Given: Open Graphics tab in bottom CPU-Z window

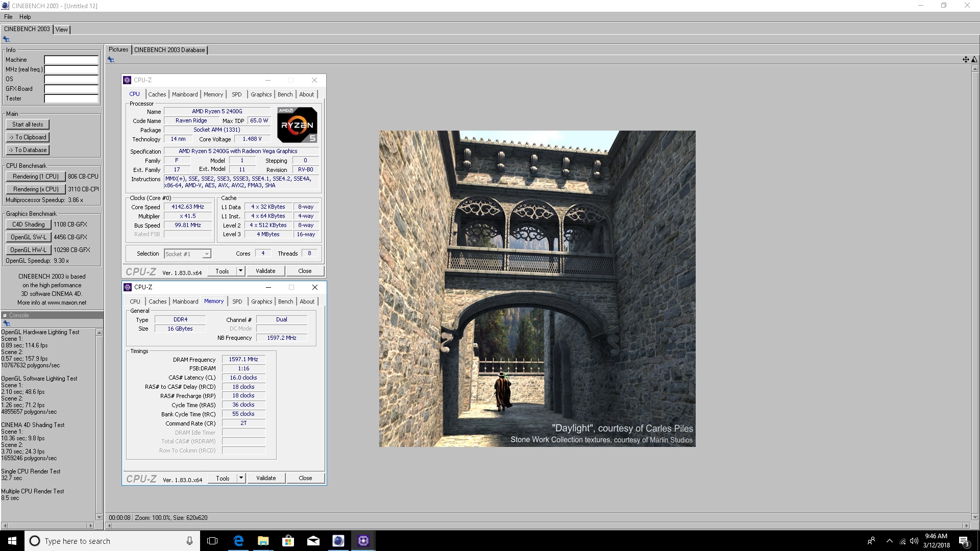Looking at the screenshot, I should coord(262,302).
